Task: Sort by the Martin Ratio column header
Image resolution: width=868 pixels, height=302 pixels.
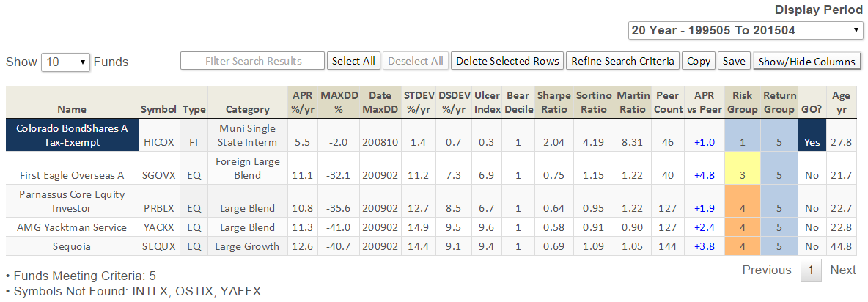Action: coord(632,103)
